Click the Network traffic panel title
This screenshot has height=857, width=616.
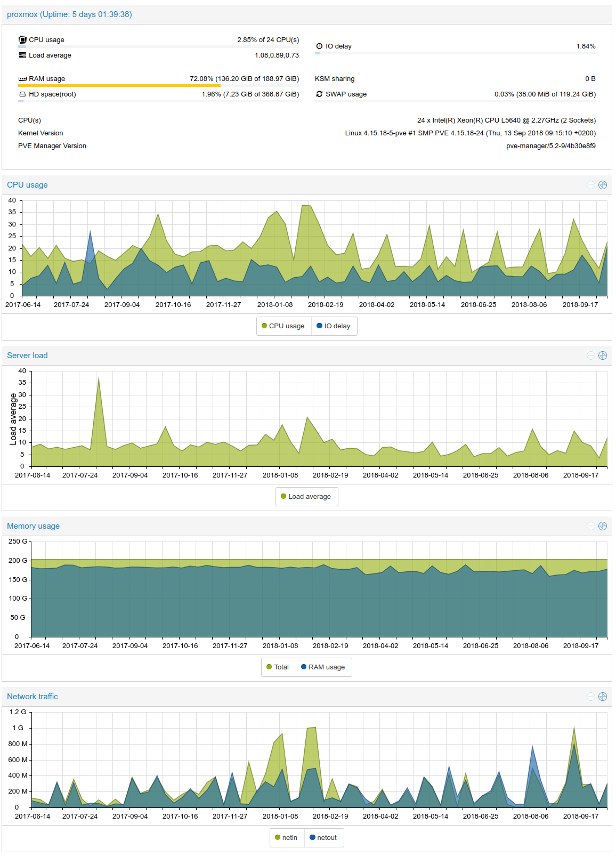33,697
